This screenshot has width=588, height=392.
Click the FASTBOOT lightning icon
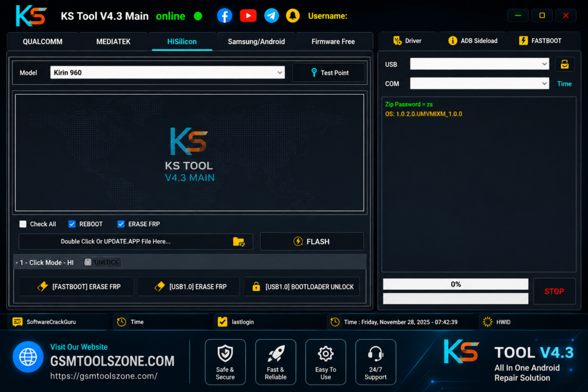coord(523,41)
